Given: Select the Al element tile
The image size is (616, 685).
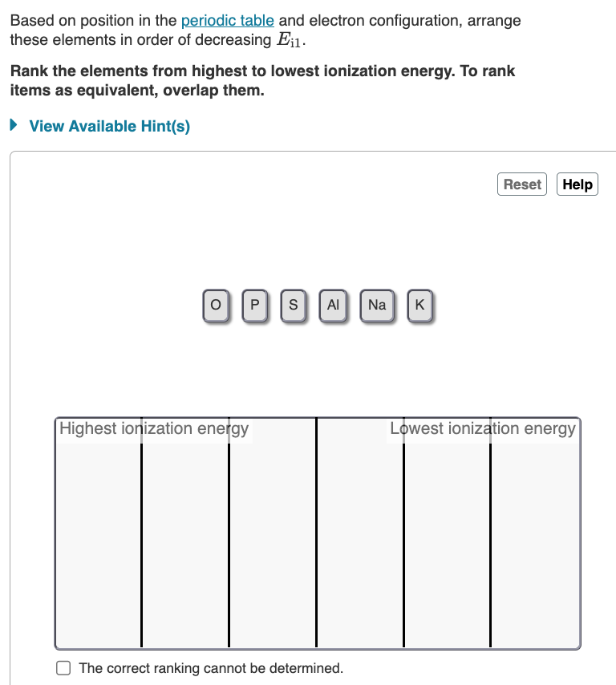Looking at the screenshot, I should click(x=333, y=305).
